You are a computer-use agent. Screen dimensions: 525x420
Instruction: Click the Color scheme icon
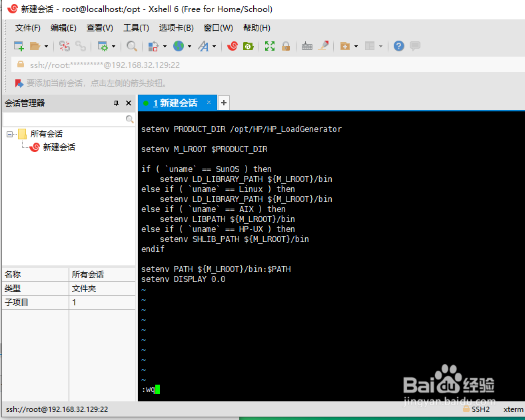coord(153,46)
